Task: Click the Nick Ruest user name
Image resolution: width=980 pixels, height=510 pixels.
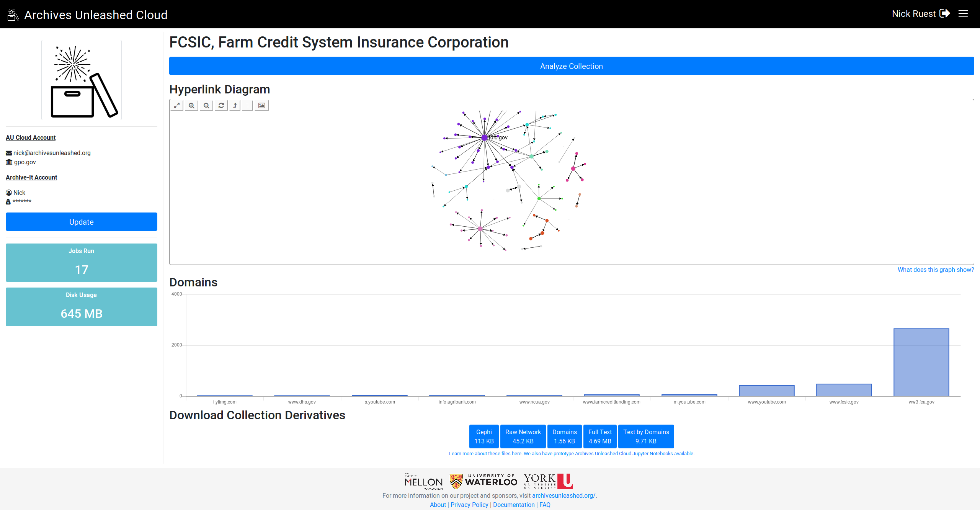Action: point(914,14)
